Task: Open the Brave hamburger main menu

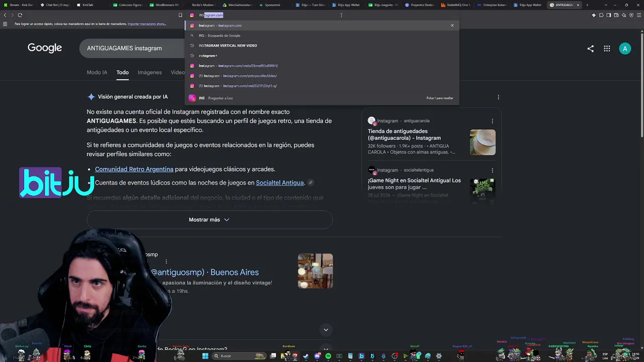Action: coord(639,15)
